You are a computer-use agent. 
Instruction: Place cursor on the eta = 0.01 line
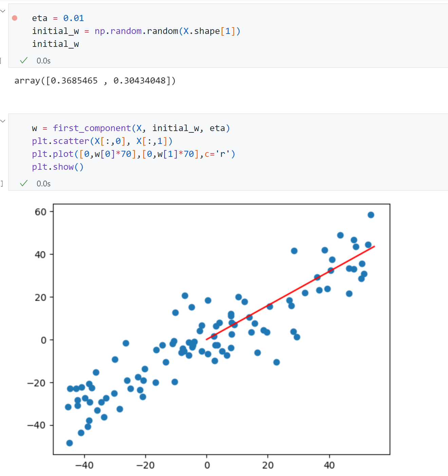(58, 18)
